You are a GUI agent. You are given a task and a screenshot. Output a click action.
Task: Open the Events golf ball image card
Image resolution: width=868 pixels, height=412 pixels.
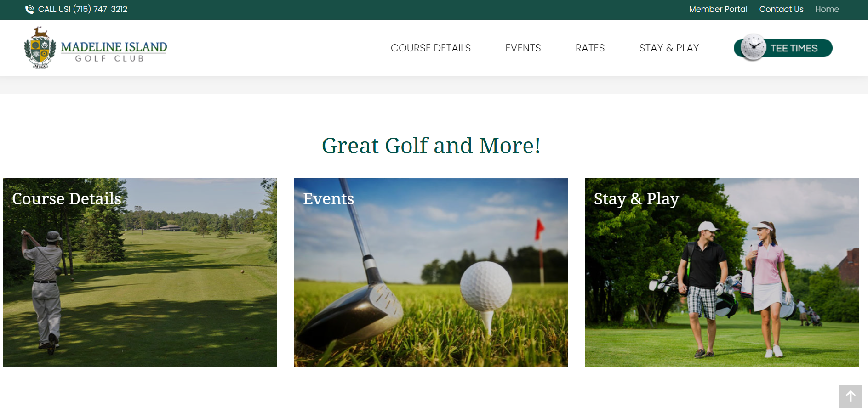coord(431,273)
